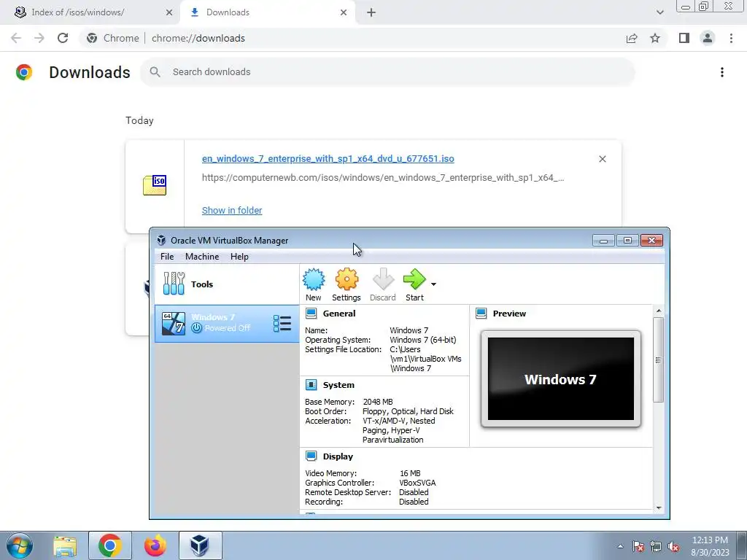Screen dimensions: 747x560
Task: Show hidden system tray icons
Action: click(x=620, y=547)
